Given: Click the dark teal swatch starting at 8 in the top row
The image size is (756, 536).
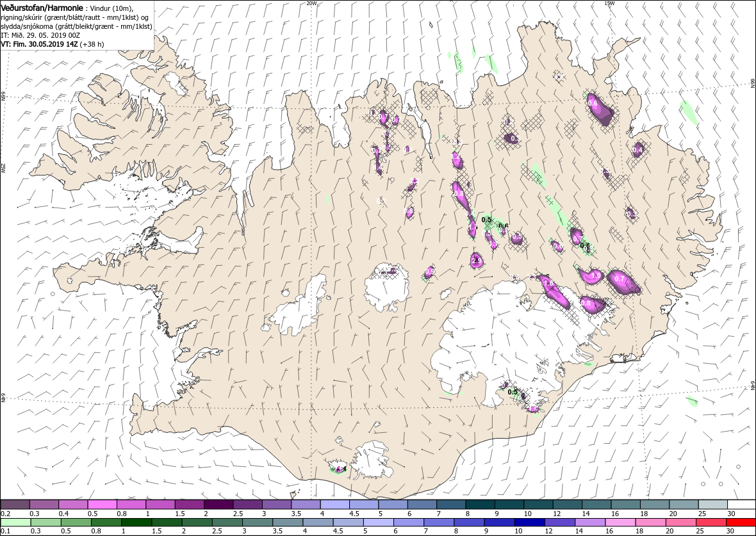Looking at the screenshot, I should point(480,505).
